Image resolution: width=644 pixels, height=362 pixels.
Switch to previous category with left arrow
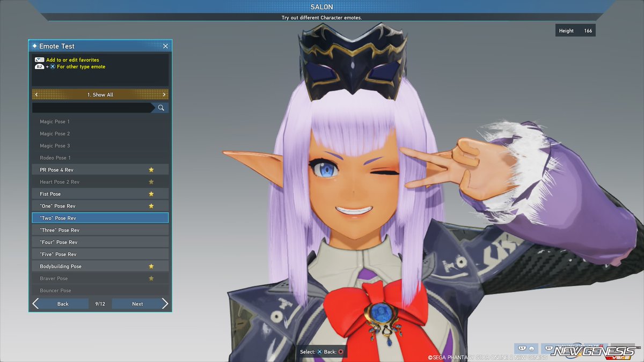[x=36, y=95]
